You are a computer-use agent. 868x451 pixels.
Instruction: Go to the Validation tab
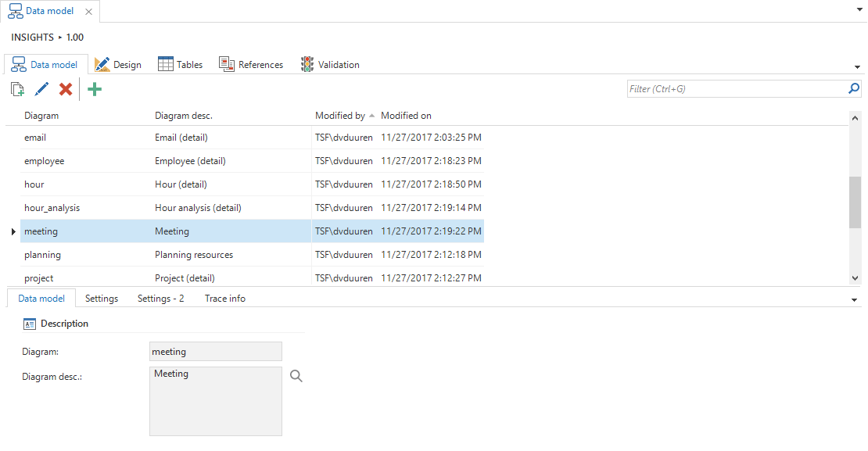tap(330, 65)
